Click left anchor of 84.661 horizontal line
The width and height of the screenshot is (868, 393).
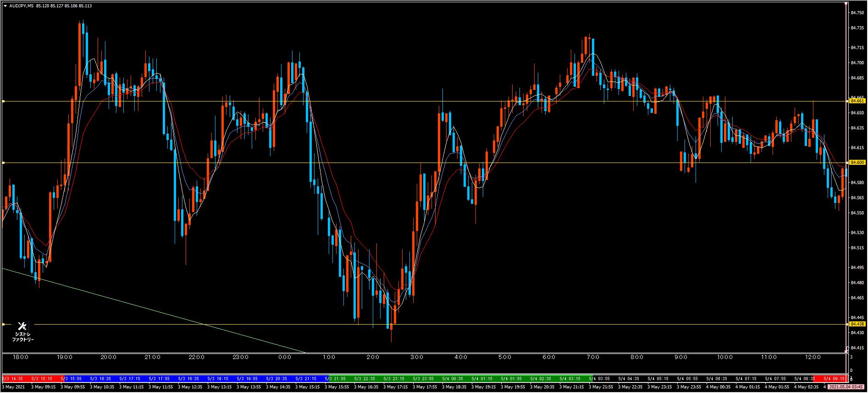click(x=3, y=101)
